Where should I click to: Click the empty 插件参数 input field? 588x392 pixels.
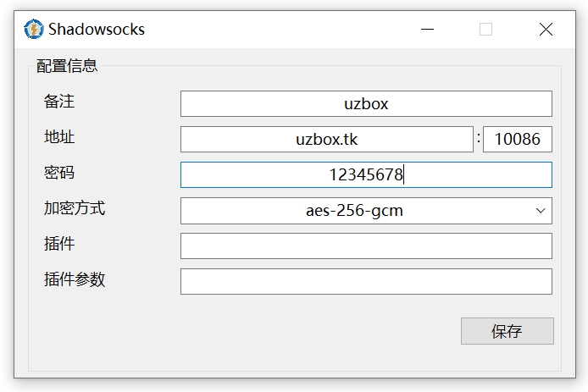click(365, 282)
